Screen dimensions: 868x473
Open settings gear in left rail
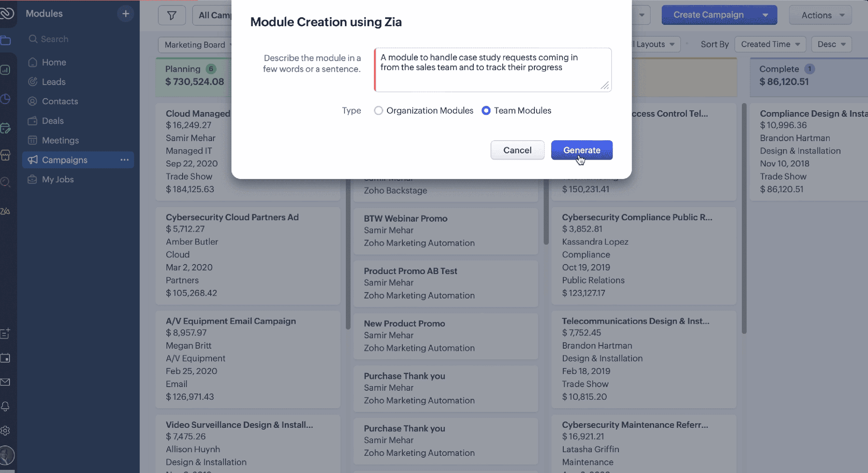click(x=5, y=430)
